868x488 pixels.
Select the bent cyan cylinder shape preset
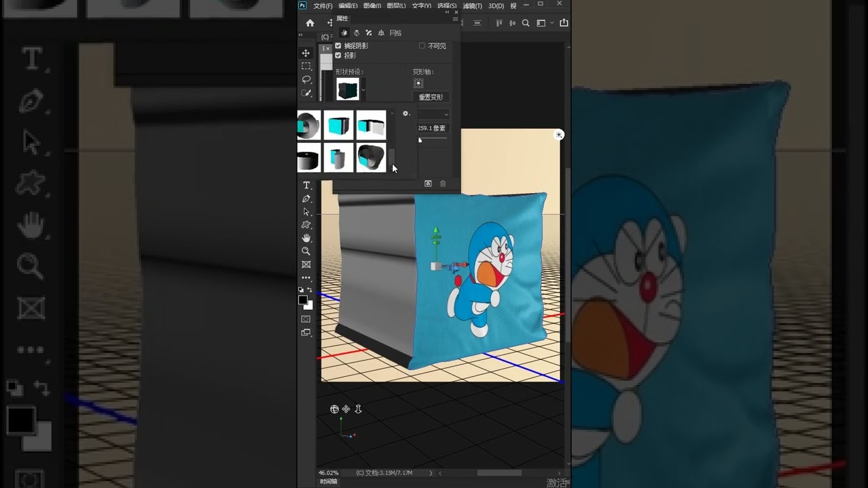click(338, 158)
